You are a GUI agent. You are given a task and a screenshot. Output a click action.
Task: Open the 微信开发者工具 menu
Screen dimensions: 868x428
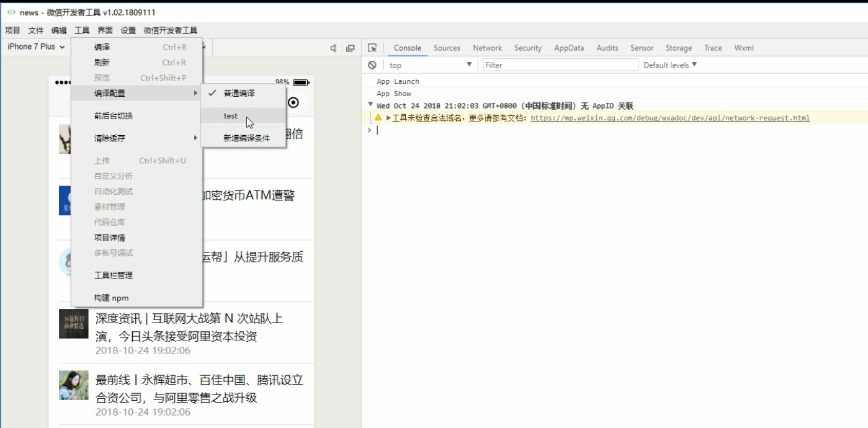[171, 30]
